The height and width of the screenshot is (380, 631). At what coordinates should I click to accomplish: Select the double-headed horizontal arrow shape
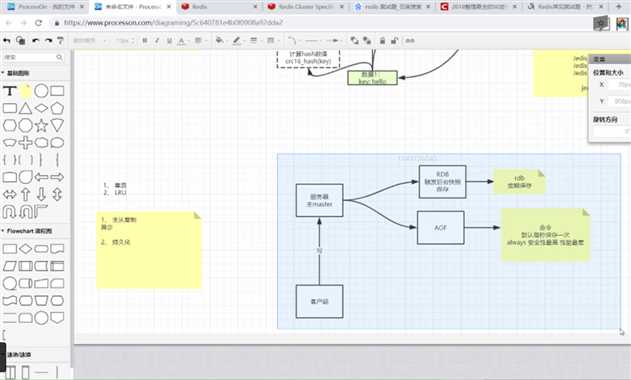(10, 194)
